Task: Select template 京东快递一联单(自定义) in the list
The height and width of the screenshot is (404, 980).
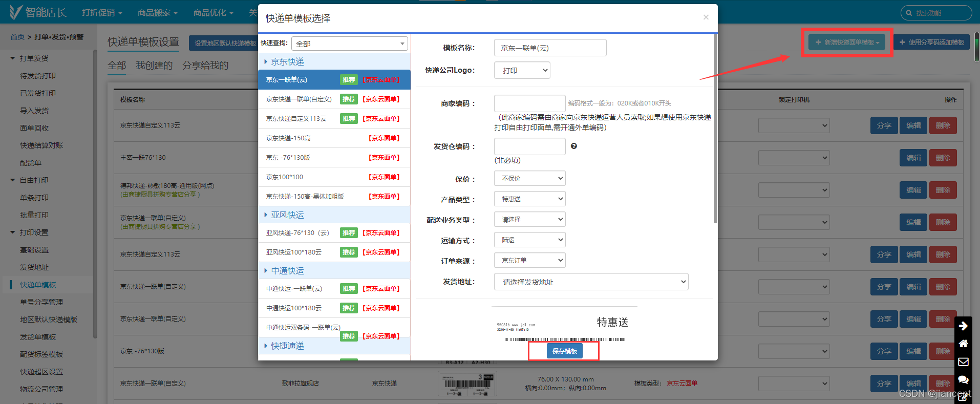Action: coord(334,99)
